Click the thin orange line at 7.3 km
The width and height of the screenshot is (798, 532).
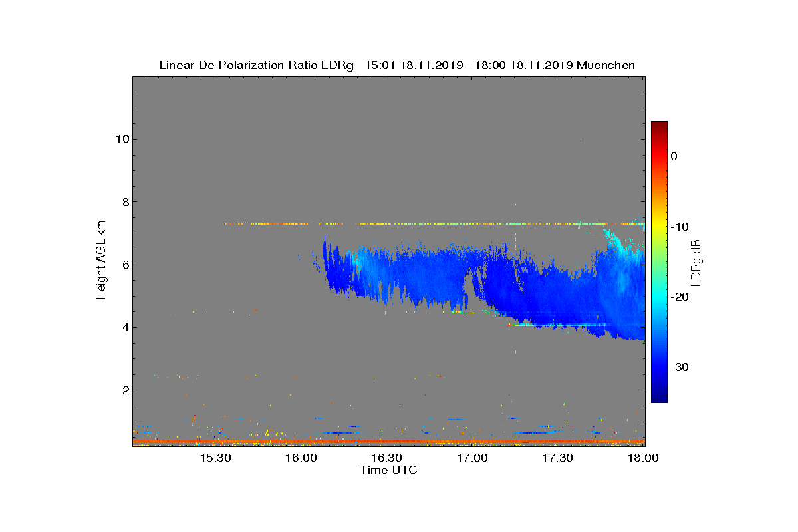pyautogui.click(x=432, y=223)
